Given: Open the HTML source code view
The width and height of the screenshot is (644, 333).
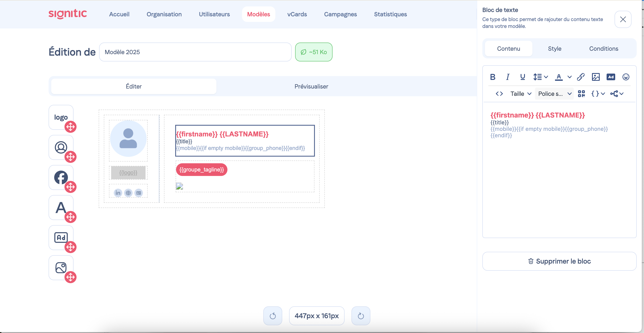Looking at the screenshot, I should tap(499, 94).
